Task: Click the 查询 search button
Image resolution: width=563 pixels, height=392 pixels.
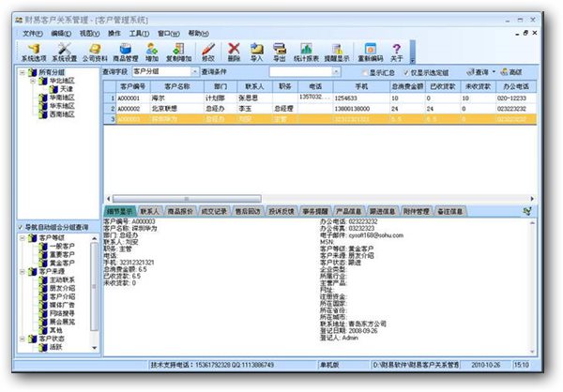Action: coord(478,72)
